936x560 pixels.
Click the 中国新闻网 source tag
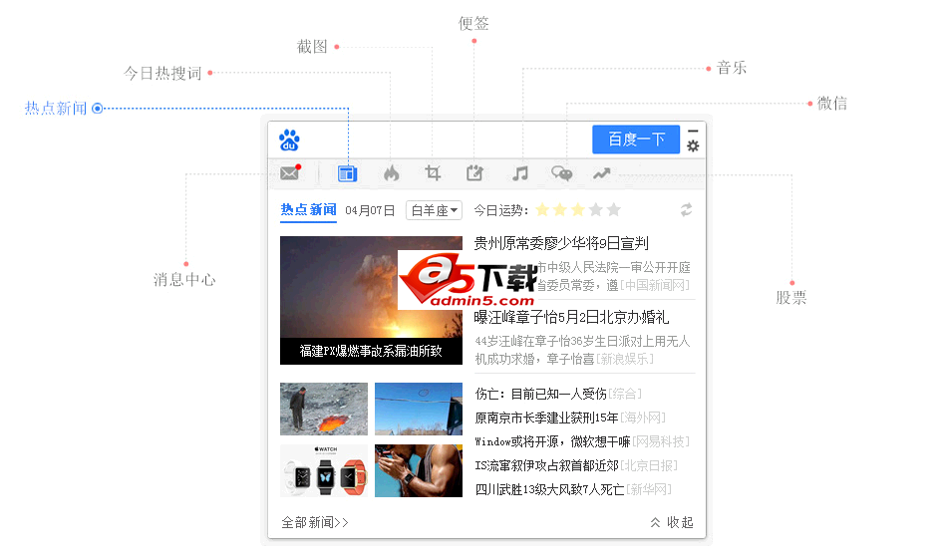click(655, 285)
